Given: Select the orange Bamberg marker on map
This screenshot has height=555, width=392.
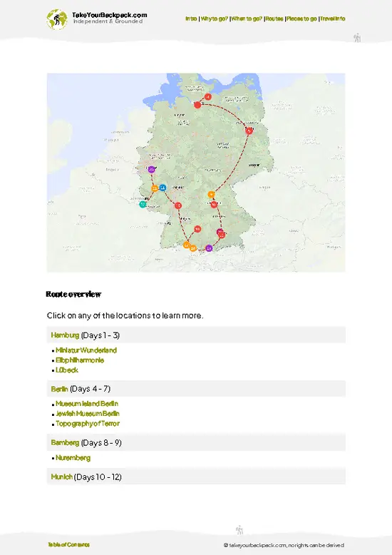Looking at the screenshot, I should pos(211,195).
